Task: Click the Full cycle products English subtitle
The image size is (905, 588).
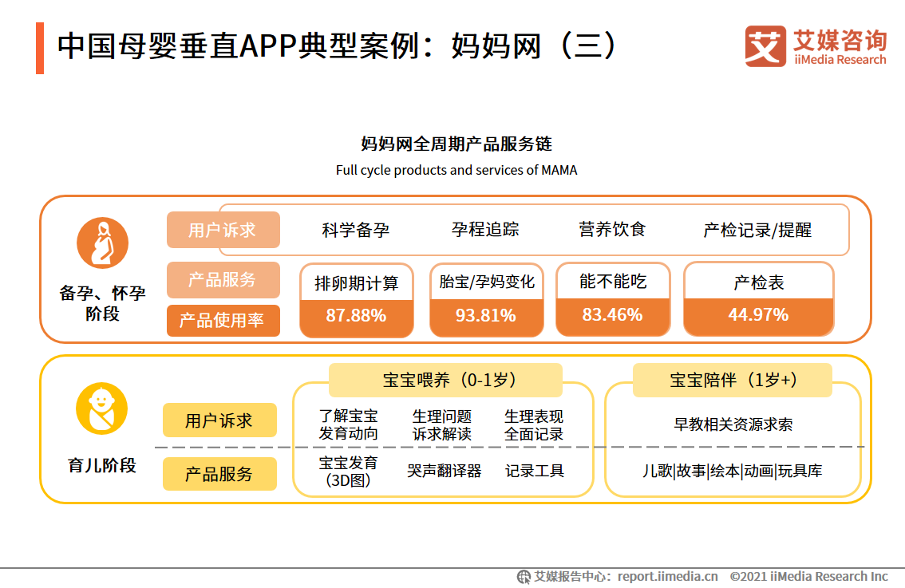Action: [456, 170]
